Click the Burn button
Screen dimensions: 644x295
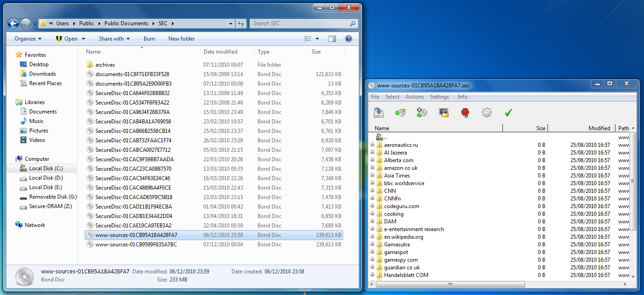(149, 39)
